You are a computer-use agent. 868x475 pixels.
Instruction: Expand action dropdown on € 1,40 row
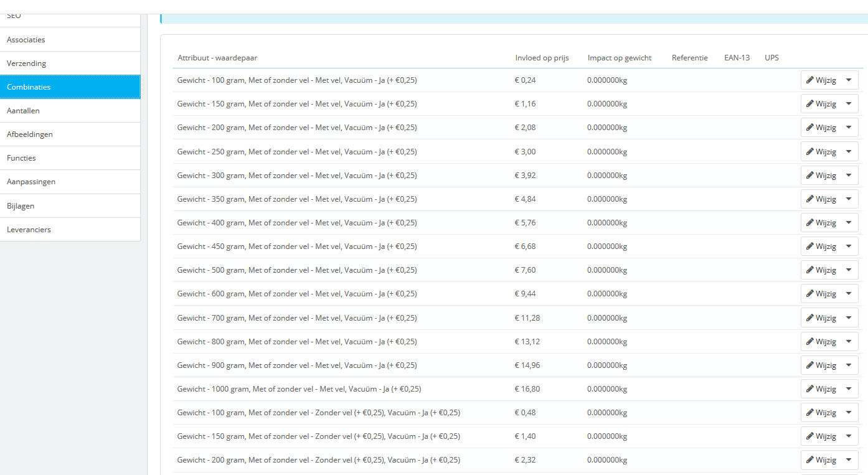[x=849, y=436]
